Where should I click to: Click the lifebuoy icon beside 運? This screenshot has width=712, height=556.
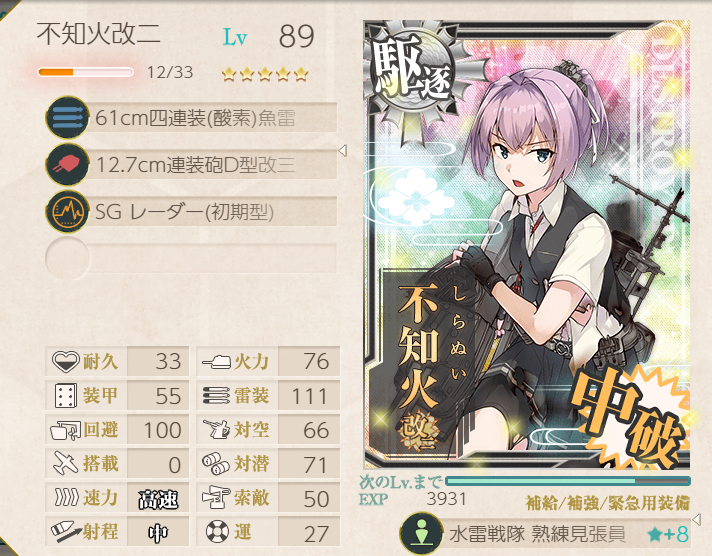click(x=217, y=531)
